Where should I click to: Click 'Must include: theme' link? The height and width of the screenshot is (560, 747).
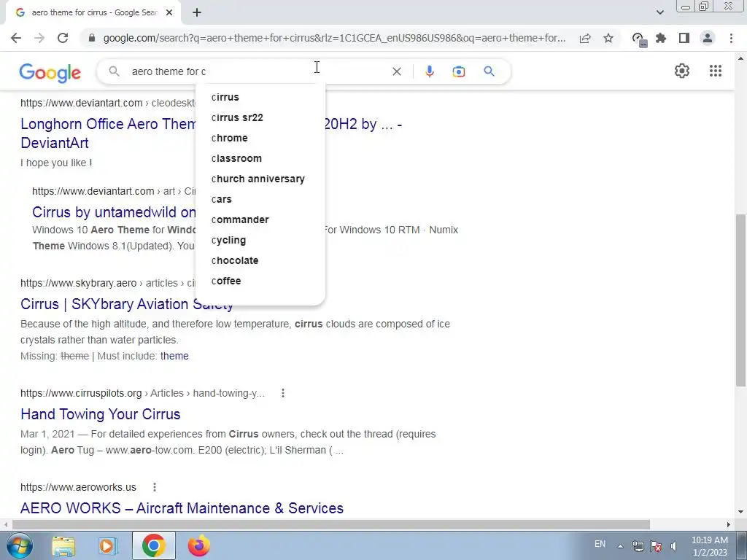(174, 356)
